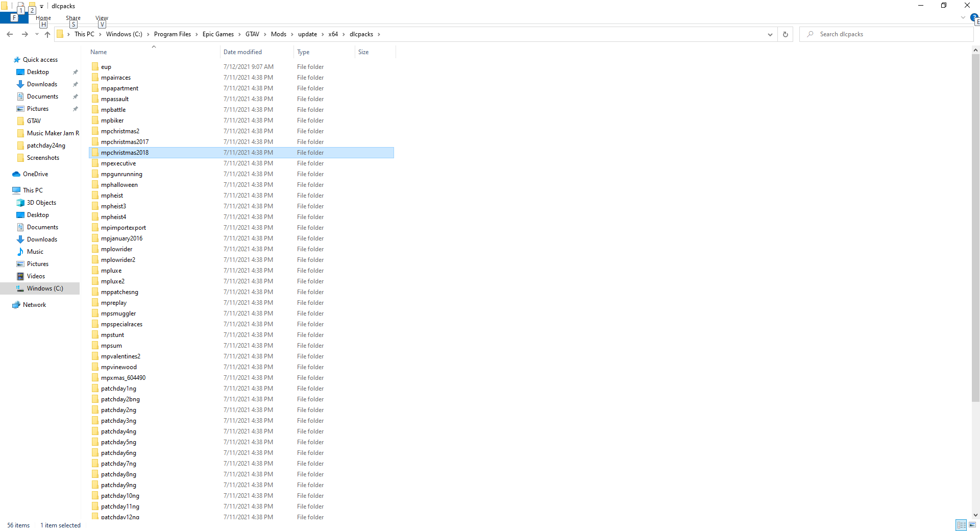Image resolution: width=980 pixels, height=531 pixels.
Task: Open Network via its icon
Action: (x=16, y=305)
